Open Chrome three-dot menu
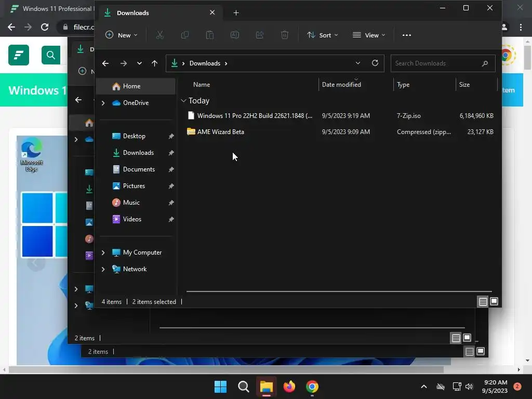532x399 pixels. pos(521,27)
